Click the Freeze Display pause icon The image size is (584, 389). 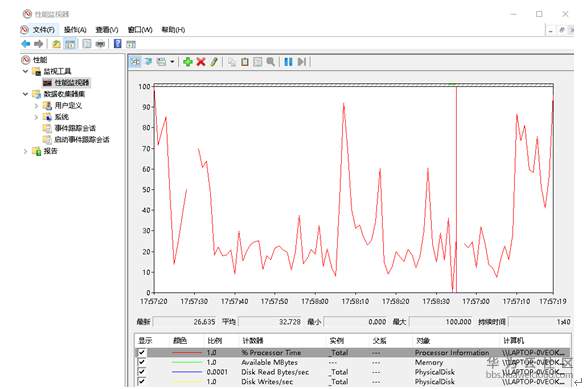pos(288,61)
